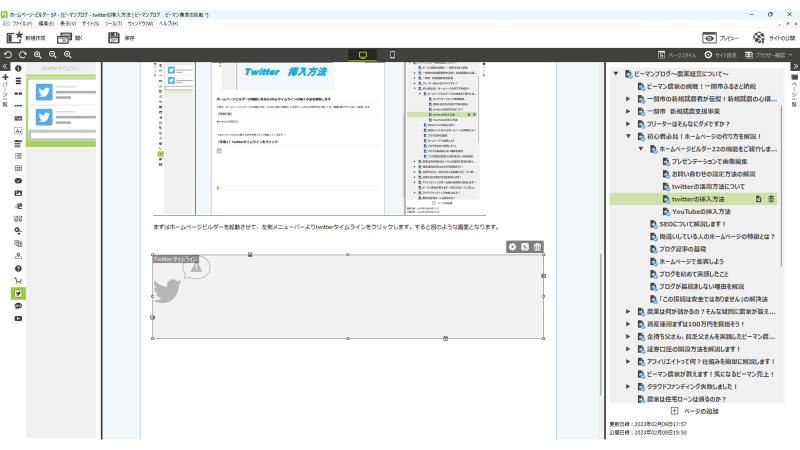The width and height of the screenshot is (800, 450).
Task: Collapse the ビーマンブログ〜農業経営について〜 tree node
Action: tap(615, 74)
